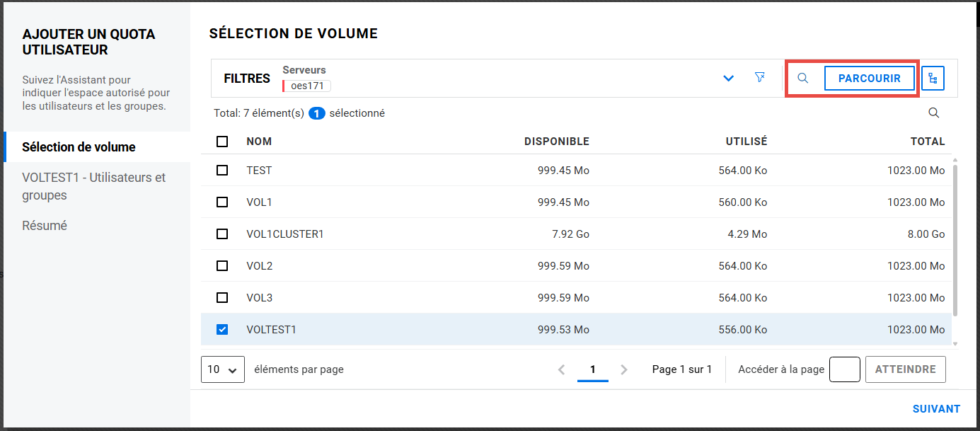980x431 pixels.
Task: Go to VOLTEST1 Utilisateurs et groupes step
Action: (93, 186)
